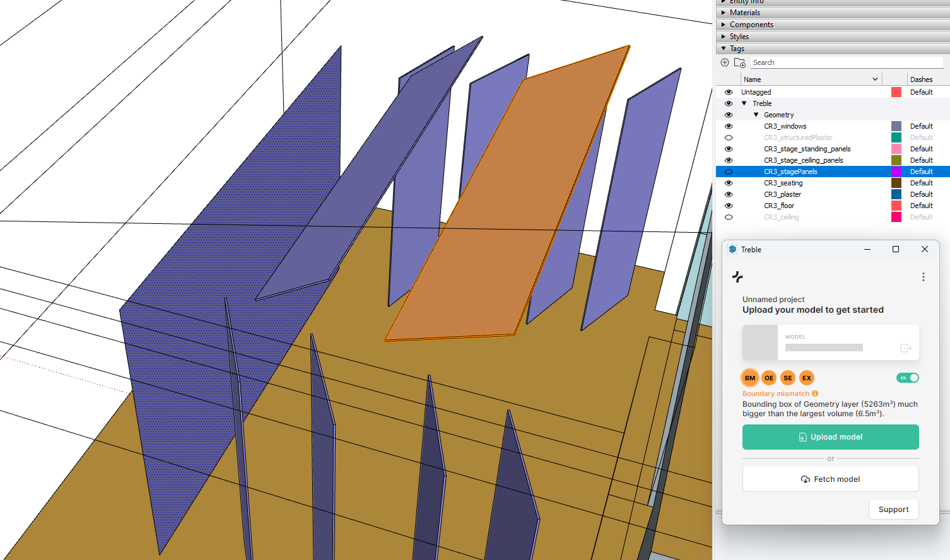Change the CR3_ceiling color swatch
Screen dimensions: 950x560
click(896, 217)
